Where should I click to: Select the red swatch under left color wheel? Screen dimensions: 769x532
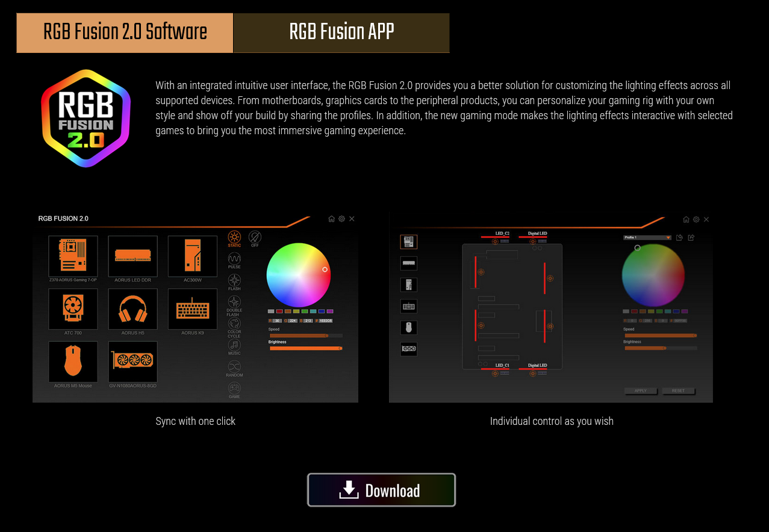point(279,311)
